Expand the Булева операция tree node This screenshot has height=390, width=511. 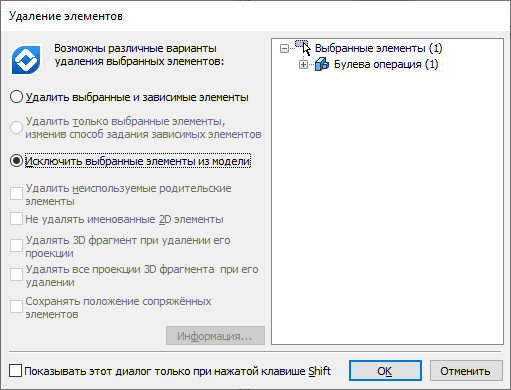point(303,65)
